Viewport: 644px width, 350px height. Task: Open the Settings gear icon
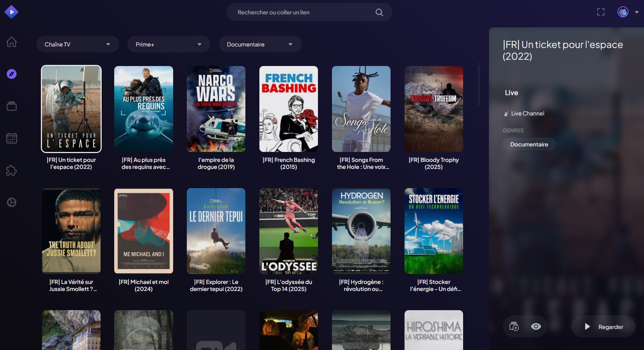click(11, 202)
